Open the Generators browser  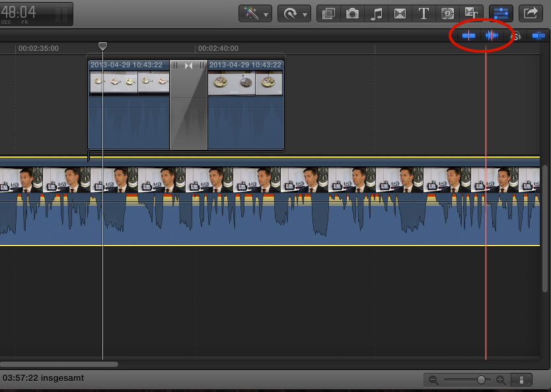click(x=447, y=13)
